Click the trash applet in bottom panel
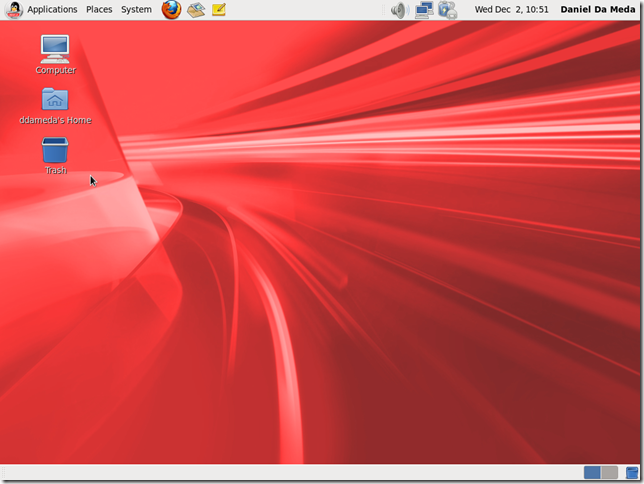This screenshot has width=644, height=484. [632, 472]
